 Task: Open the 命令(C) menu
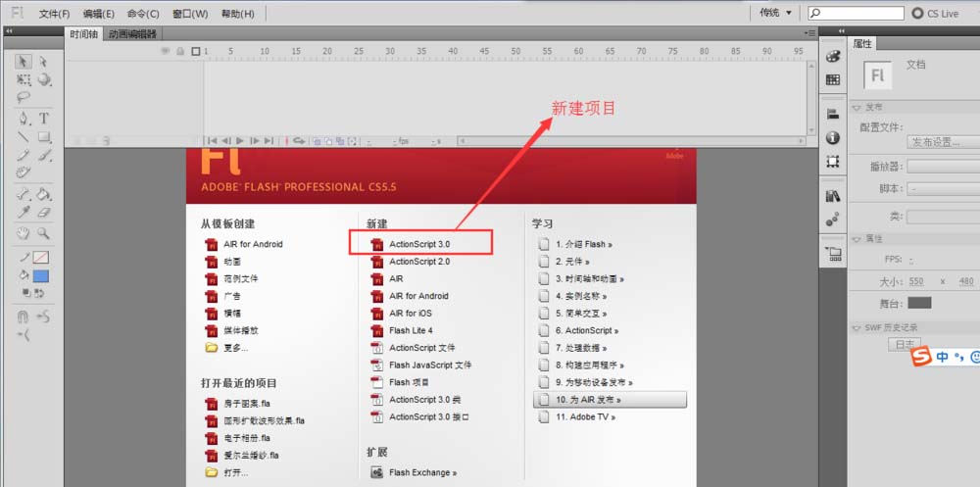142,14
